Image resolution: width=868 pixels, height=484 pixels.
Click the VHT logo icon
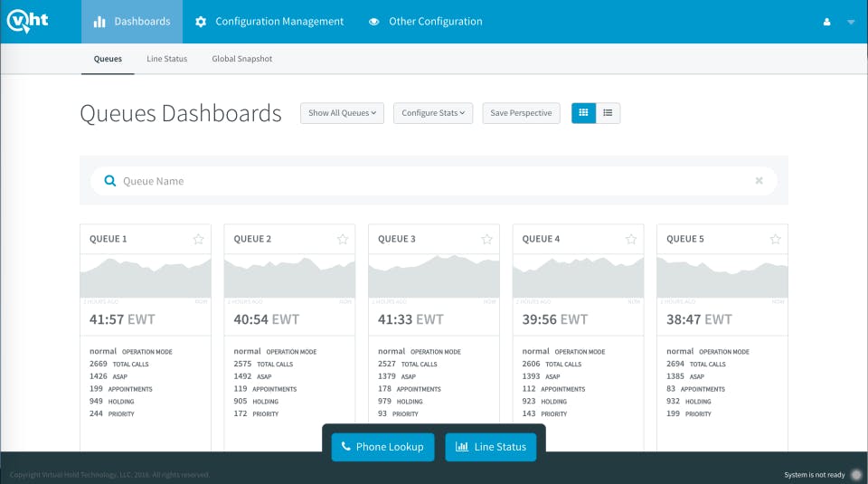(x=27, y=21)
